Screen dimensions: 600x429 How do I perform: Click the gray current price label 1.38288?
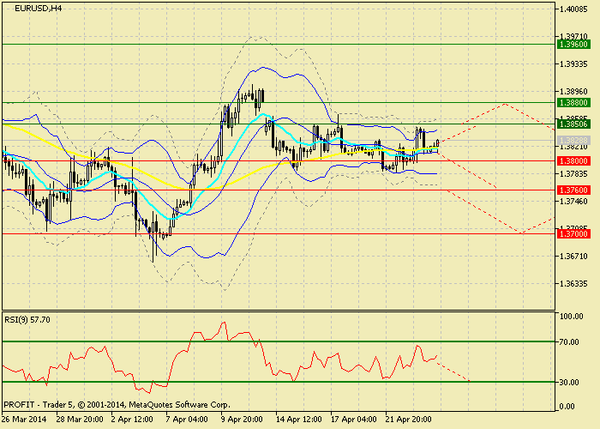coord(574,140)
